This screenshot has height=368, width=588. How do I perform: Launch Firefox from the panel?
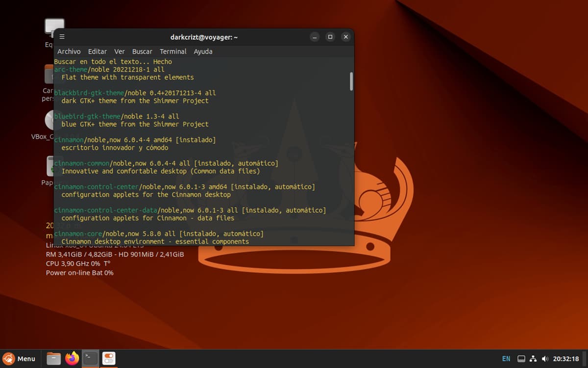73,358
